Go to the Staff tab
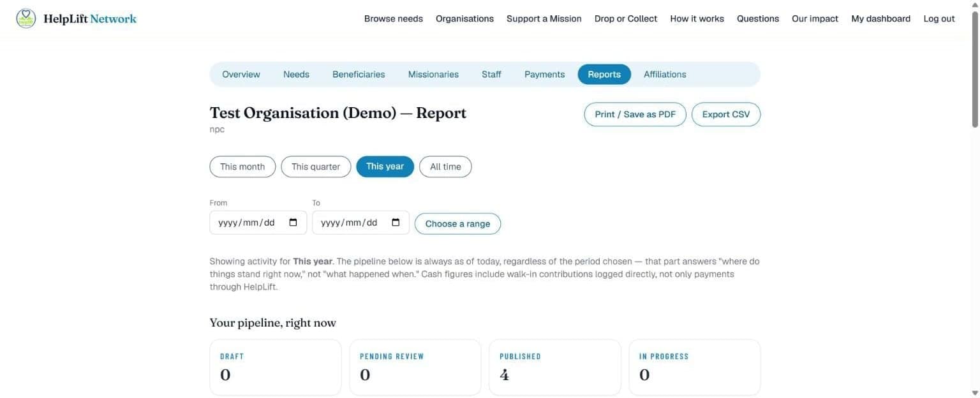Viewport: 980px width, 398px height. coord(491,75)
